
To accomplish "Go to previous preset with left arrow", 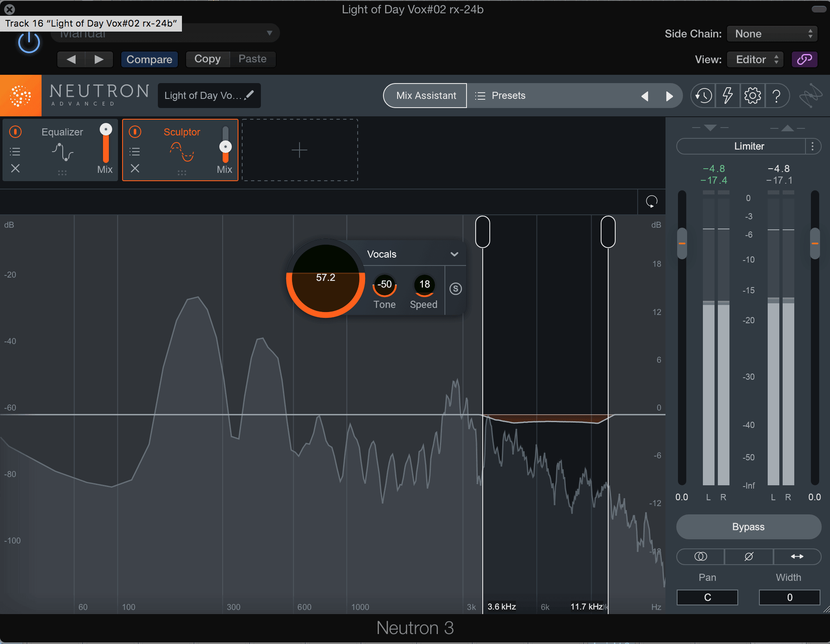I will click(x=71, y=59).
